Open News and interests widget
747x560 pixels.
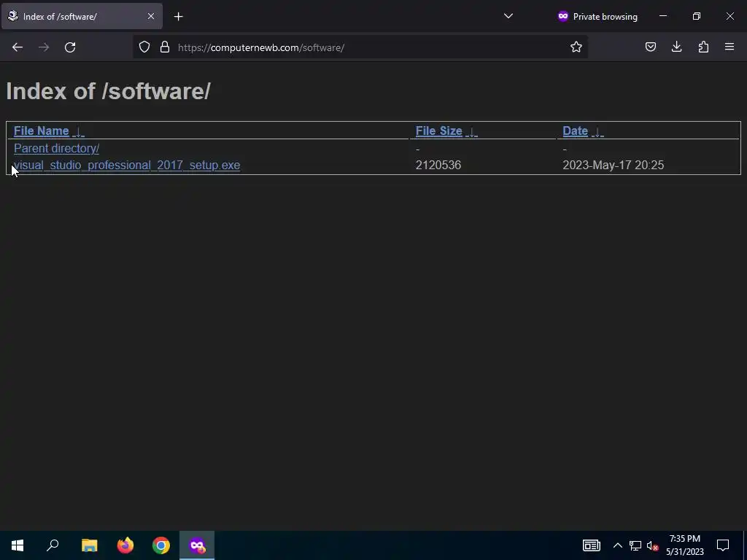[591, 545]
